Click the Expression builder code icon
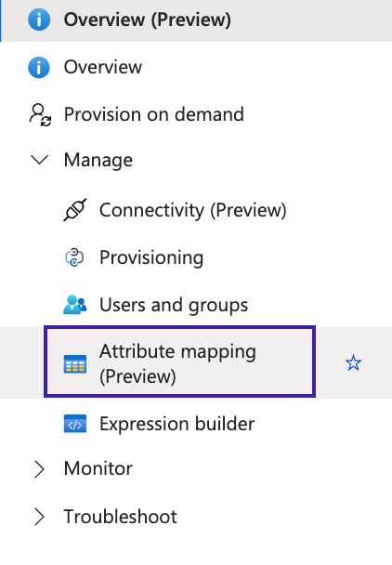 coord(75,424)
